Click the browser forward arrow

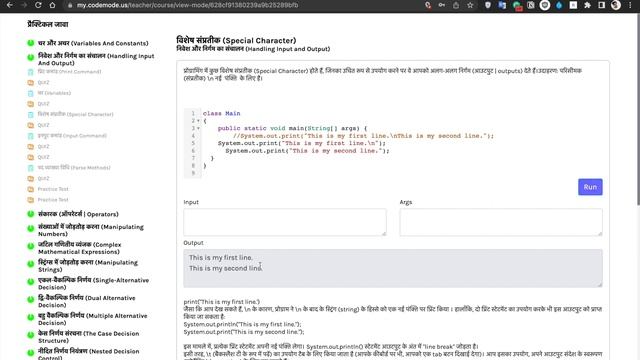point(24,5)
